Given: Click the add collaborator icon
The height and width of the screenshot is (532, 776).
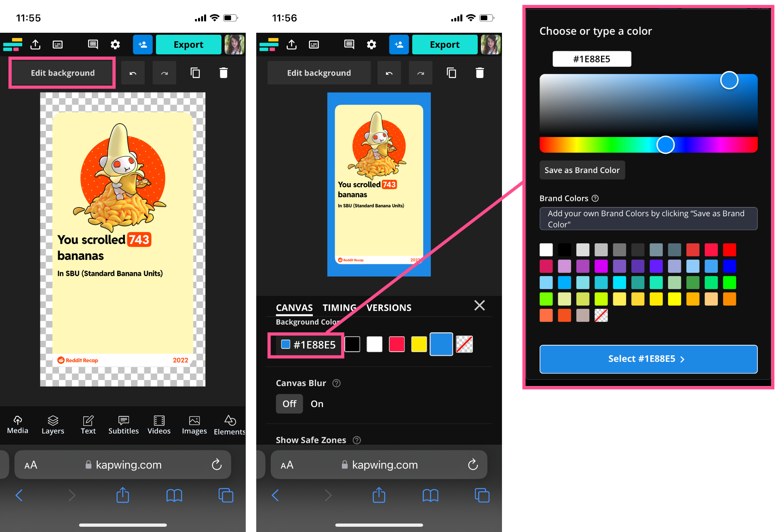Looking at the screenshot, I should (x=142, y=44).
